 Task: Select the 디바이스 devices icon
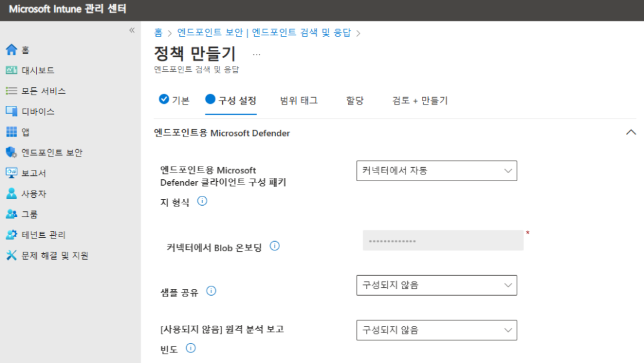11,111
